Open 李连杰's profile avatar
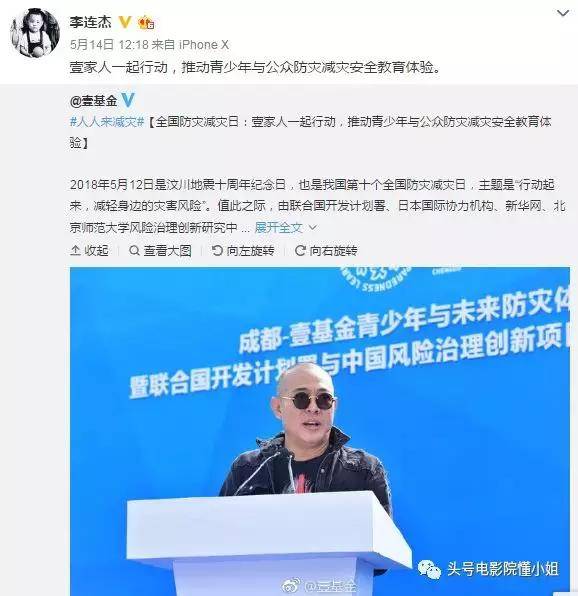This screenshot has width=578, height=596. coord(34,33)
